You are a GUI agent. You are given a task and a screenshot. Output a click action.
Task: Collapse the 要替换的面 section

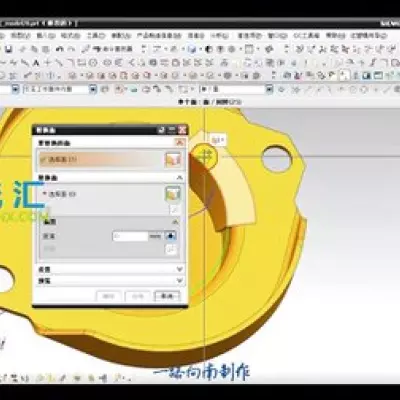[180, 143]
